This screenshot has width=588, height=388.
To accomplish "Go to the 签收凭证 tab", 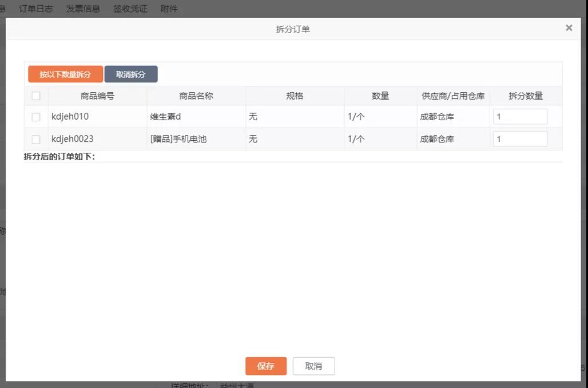I will [x=130, y=9].
